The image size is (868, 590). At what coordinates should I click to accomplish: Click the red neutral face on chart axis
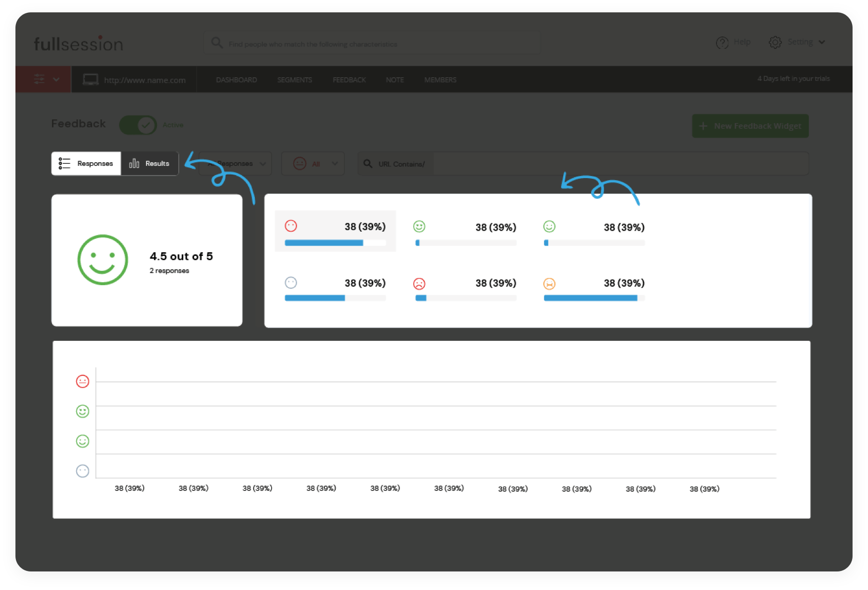click(x=82, y=381)
